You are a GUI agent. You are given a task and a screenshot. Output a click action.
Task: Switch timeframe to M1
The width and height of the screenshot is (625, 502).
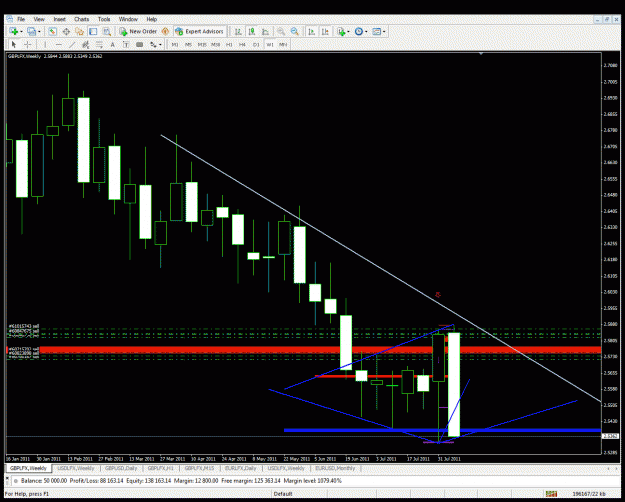tap(175, 45)
